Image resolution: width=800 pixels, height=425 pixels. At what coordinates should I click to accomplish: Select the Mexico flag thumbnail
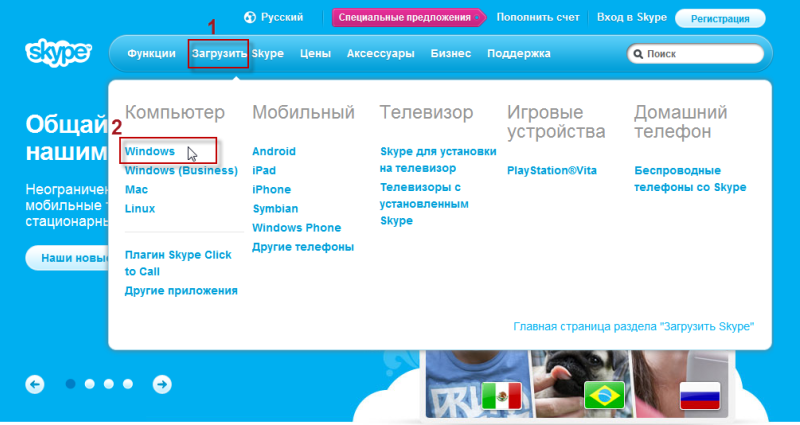(501, 394)
